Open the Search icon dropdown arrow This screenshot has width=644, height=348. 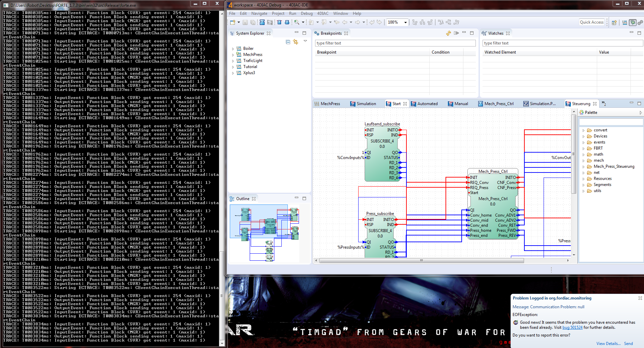tap(303, 22)
